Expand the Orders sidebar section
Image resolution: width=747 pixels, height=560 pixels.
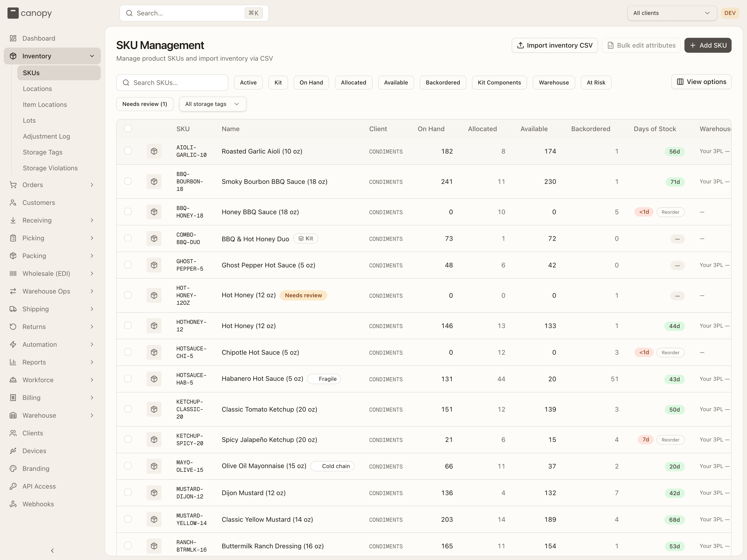[x=52, y=185]
